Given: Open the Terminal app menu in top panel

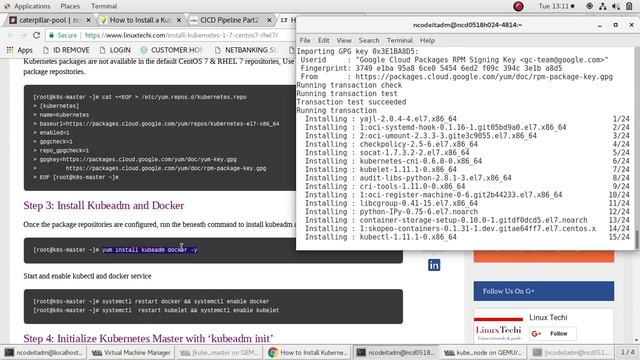Looking at the screenshot, I should (104, 6).
